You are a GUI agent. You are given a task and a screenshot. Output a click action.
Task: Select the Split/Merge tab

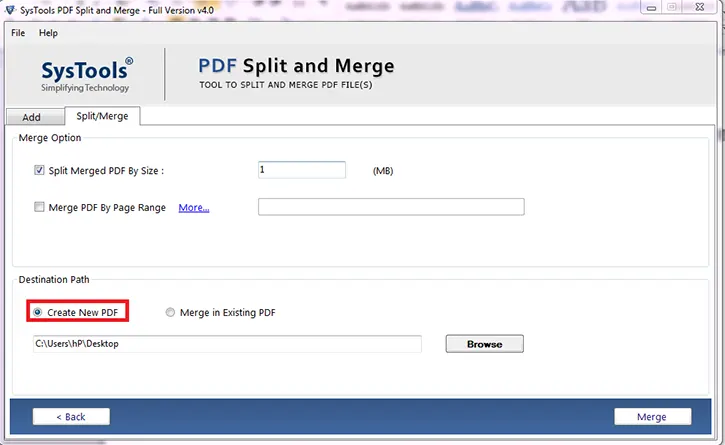click(102, 116)
